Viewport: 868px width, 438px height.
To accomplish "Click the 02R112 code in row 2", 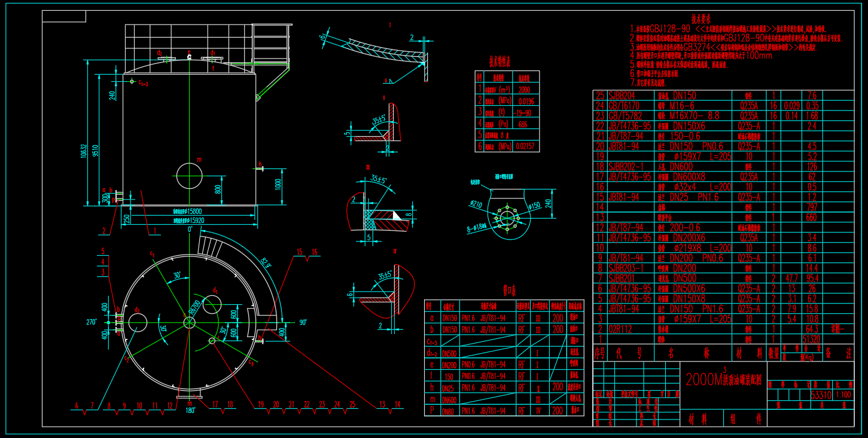I will pyautogui.click(x=619, y=329).
